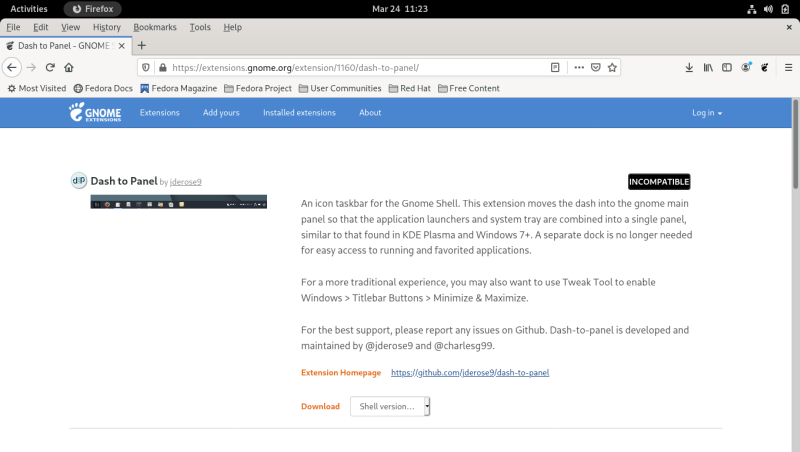Click the Dash to Panel extension icon

[79, 181]
